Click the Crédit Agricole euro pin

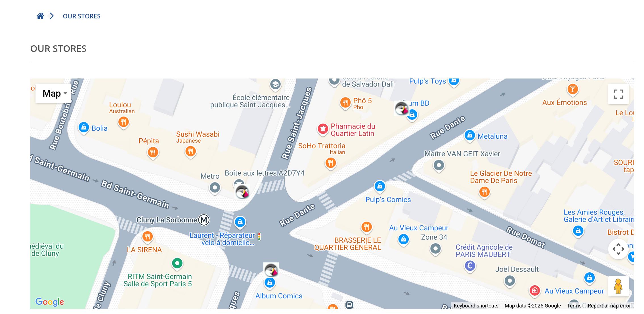[x=470, y=266]
